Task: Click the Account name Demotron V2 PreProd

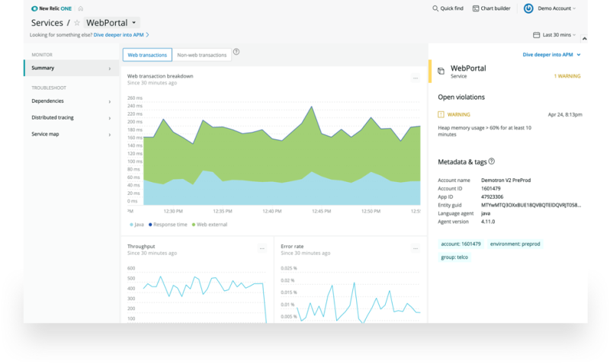Action: click(x=506, y=180)
